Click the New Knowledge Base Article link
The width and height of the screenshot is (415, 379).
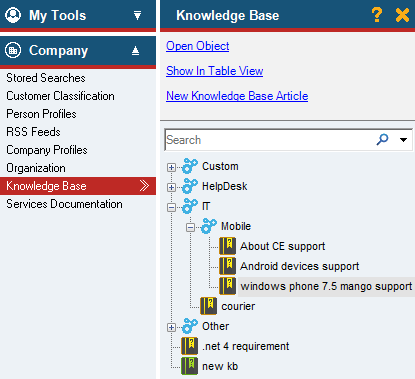click(237, 96)
